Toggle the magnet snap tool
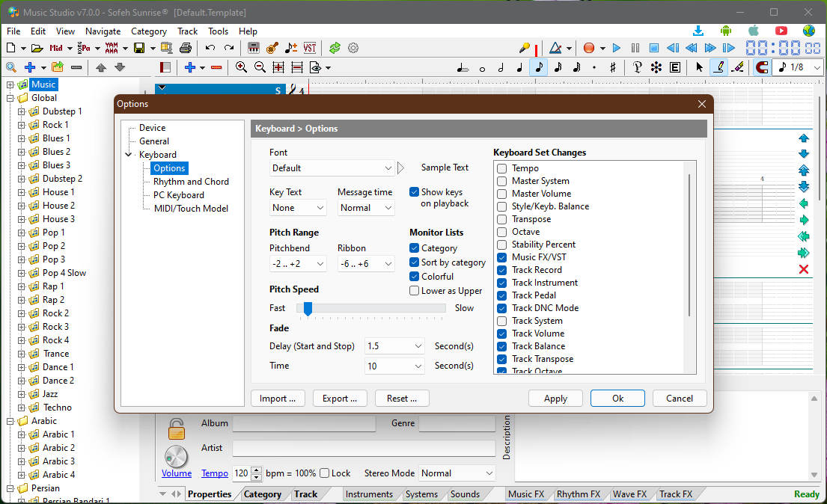Viewport: 827px width, 504px height. point(762,67)
